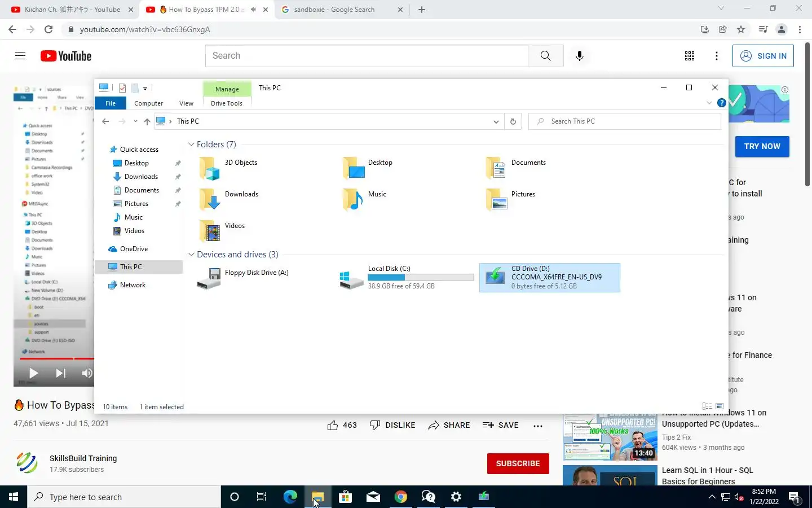The height and width of the screenshot is (508, 812).
Task: Open Explorer help question mark icon
Action: tap(721, 103)
